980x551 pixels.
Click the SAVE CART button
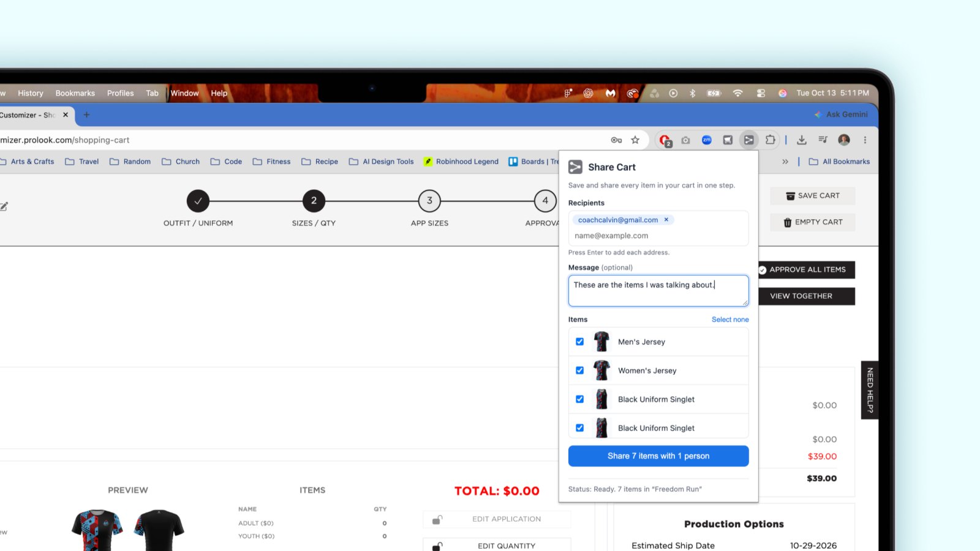point(813,196)
